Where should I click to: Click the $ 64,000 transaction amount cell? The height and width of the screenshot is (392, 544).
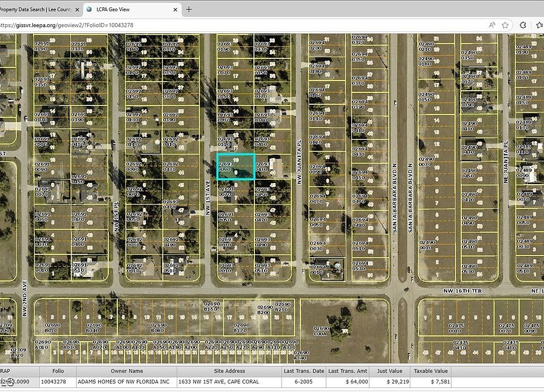click(x=347, y=382)
